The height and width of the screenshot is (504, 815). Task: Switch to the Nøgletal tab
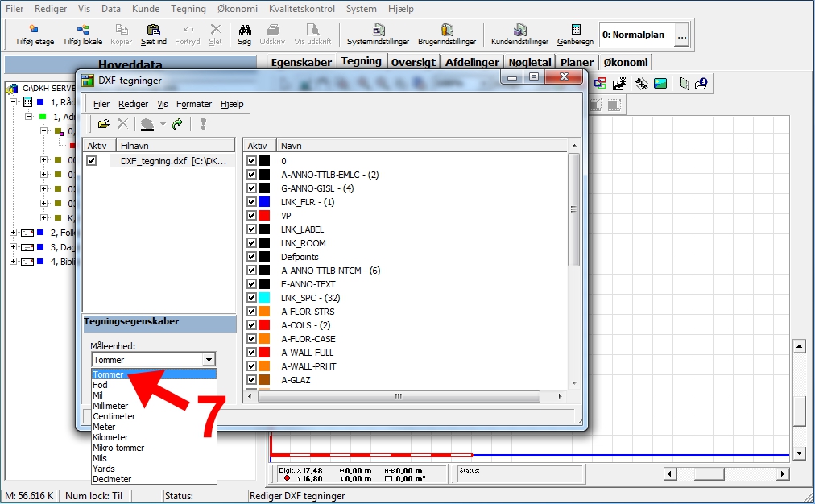pyautogui.click(x=530, y=62)
